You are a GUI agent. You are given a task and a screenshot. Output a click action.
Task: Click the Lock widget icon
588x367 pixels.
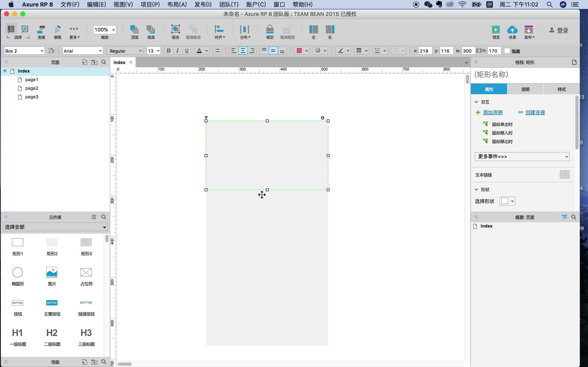coord(270,30)
